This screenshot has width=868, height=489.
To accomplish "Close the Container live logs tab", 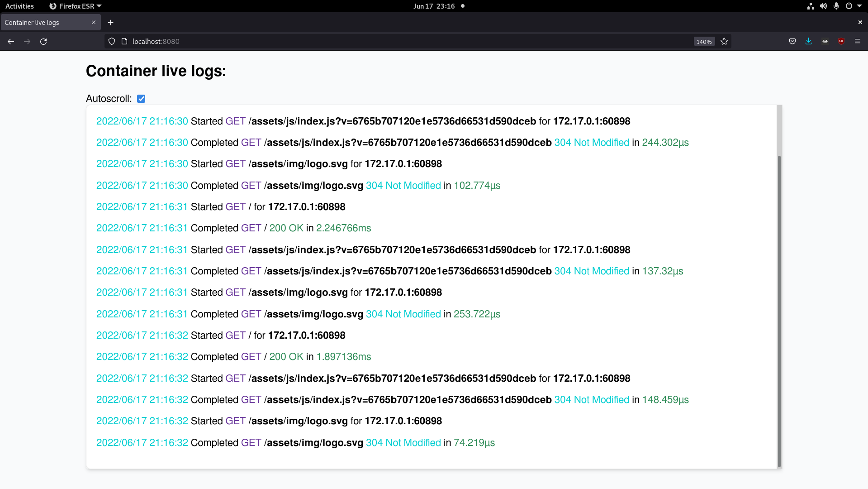I will [94, 22].
